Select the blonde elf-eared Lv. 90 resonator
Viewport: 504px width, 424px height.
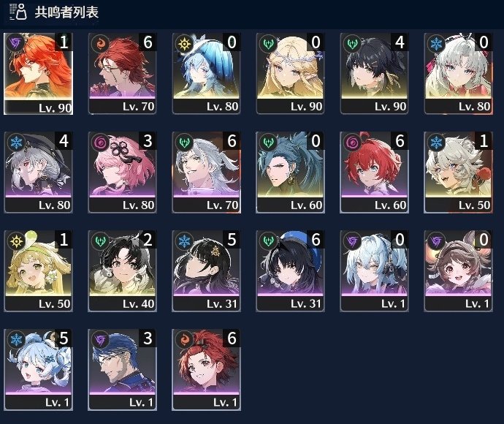point(290,74)
